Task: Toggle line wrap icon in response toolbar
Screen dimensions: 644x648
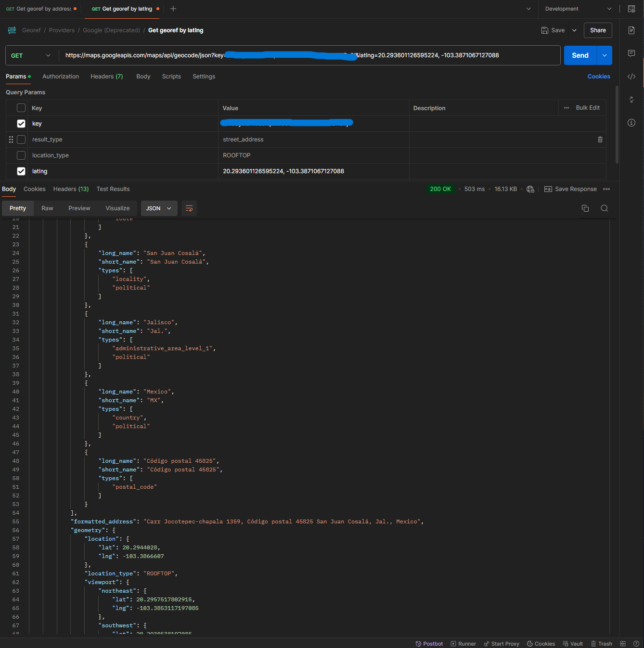Action: [189, 208]
